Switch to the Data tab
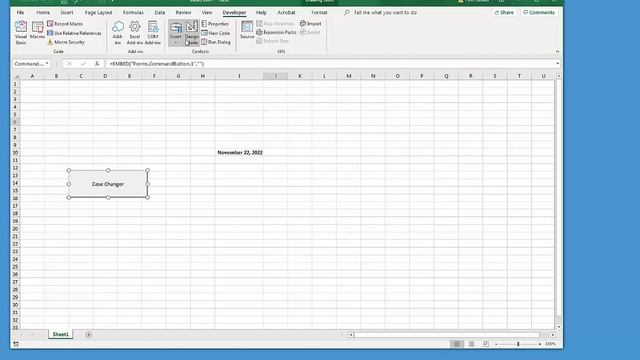640x360 pixels. (x=160, y=12)
